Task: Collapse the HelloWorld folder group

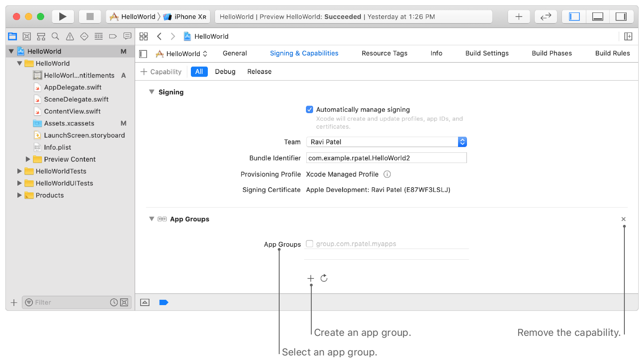Action: pyautogui.click(x=19, y=63)
